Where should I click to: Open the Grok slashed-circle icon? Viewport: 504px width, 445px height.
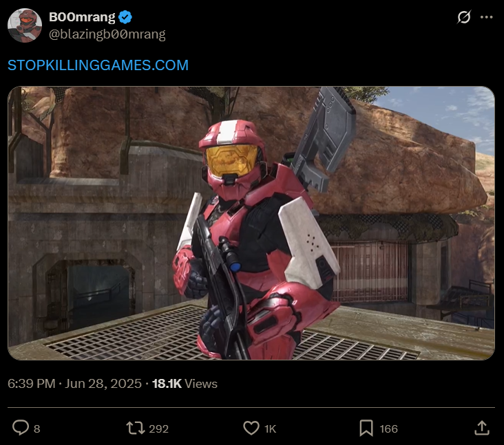(464, 17)
